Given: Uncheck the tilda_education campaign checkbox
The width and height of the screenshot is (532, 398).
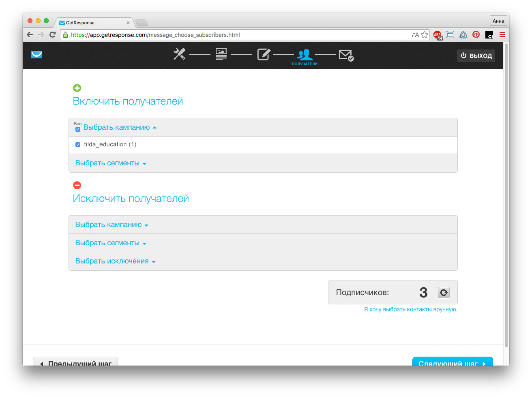Looking at the screenshot, I should [78, 145].
